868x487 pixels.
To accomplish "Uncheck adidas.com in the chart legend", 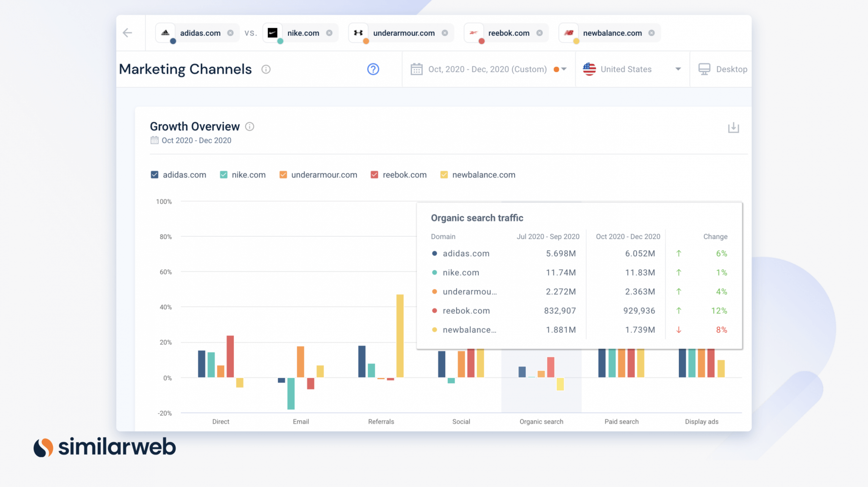I will point(154,174).
